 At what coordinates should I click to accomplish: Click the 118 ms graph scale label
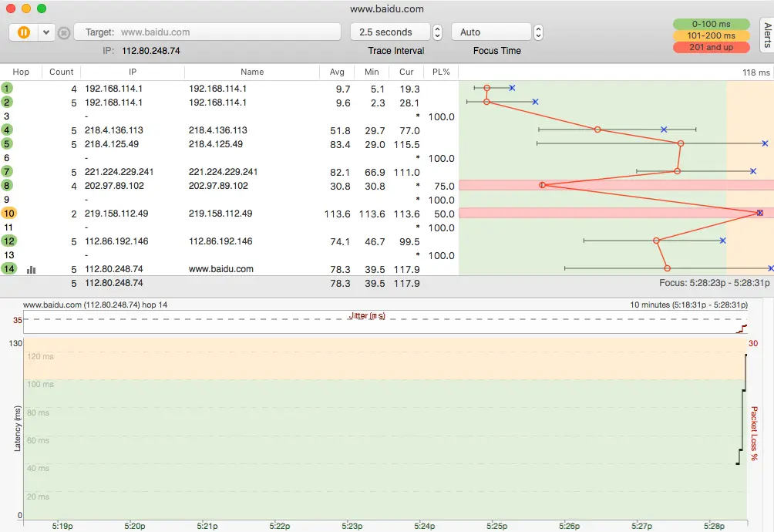[x=755, y=72]
